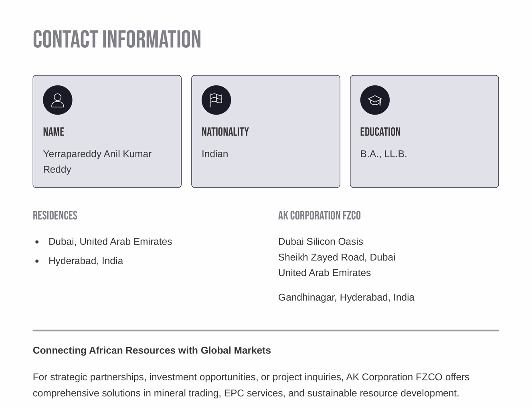
Task: Click the flag icon in the Nationality card
Action: (x=216, y=100)
